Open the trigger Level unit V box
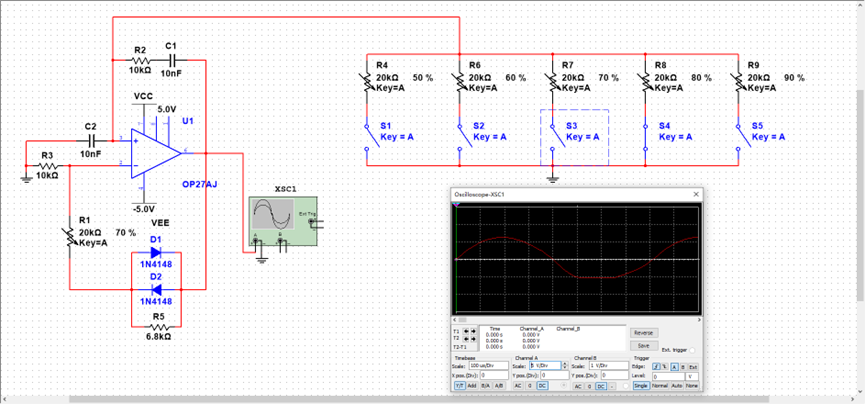This screenshot has height=404, width=865. (692, 376)
